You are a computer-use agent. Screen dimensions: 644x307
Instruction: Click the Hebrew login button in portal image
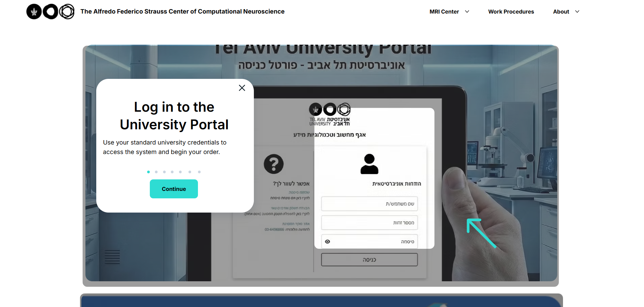[x=369, y=260]
